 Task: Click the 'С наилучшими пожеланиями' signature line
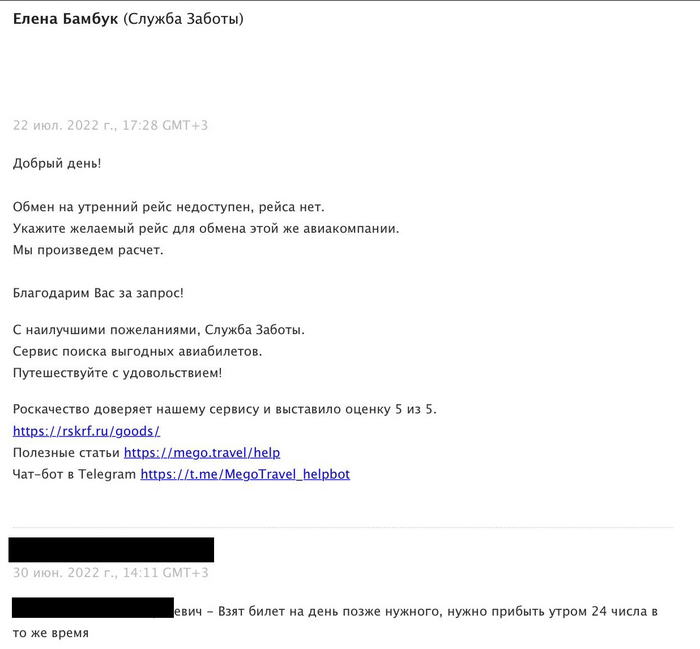[159, 329]
